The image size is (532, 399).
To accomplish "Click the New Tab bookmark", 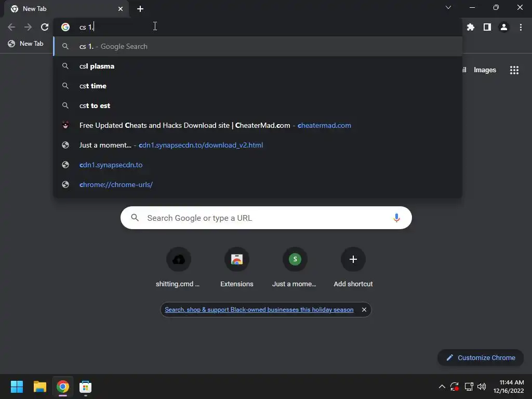I will [x=26, y=44].
